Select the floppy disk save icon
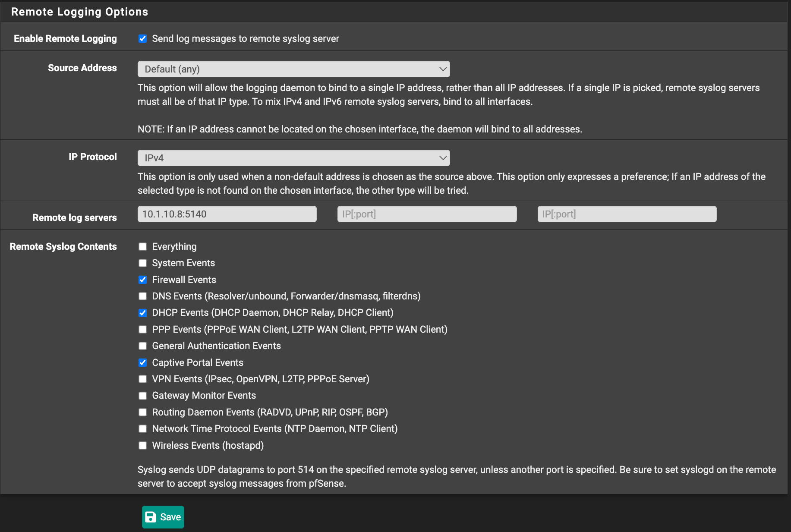Viewport: 791px width, 532px height. [150, 517]
